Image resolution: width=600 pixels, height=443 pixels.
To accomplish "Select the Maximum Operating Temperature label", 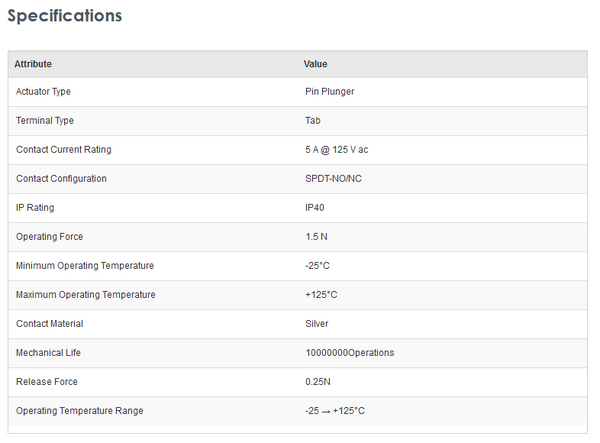I will 86,295.
